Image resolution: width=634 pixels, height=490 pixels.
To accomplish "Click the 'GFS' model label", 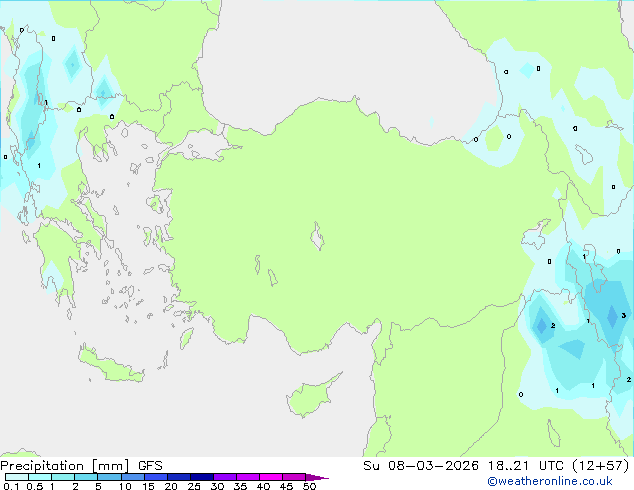I will point(150,466).
